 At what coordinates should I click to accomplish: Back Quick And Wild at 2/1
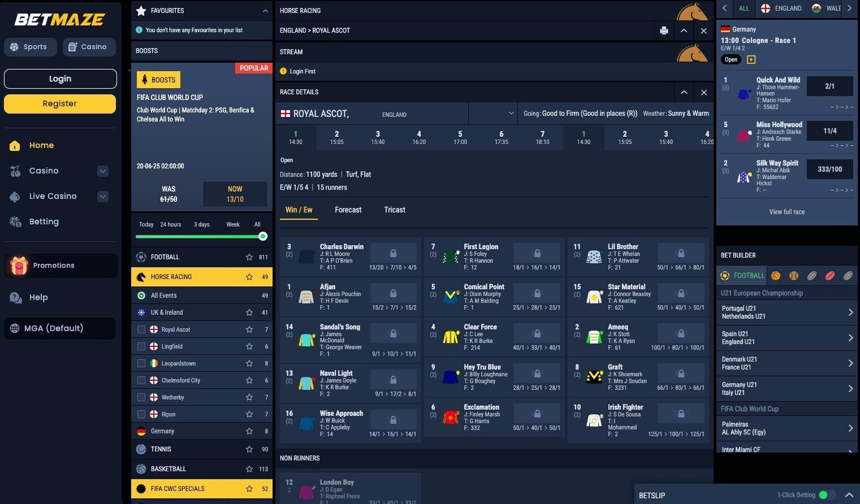(x=829, y=86)
